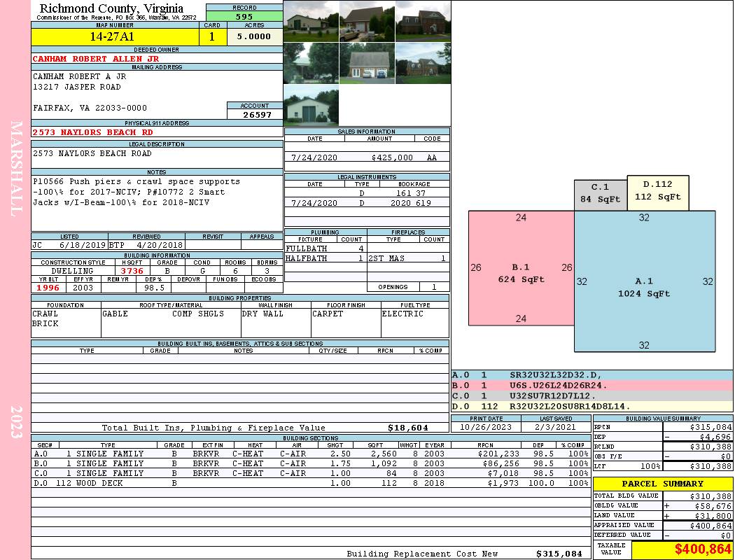Open bottom photo of building with green doors

click(311, 105)
